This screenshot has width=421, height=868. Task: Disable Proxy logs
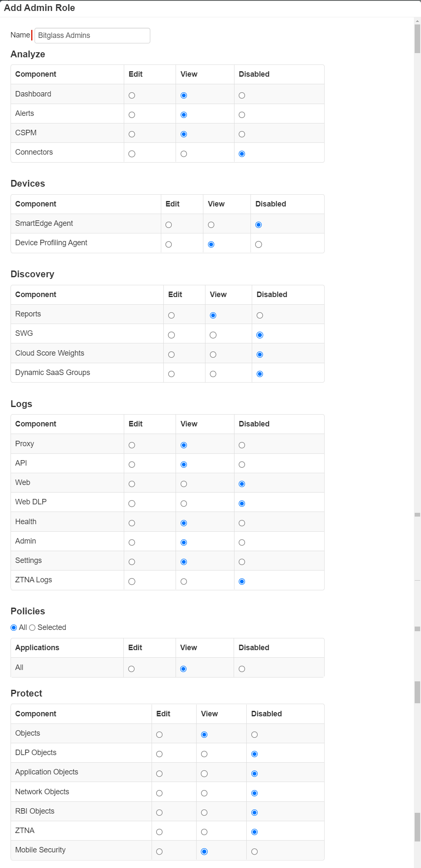coord(241,445)
